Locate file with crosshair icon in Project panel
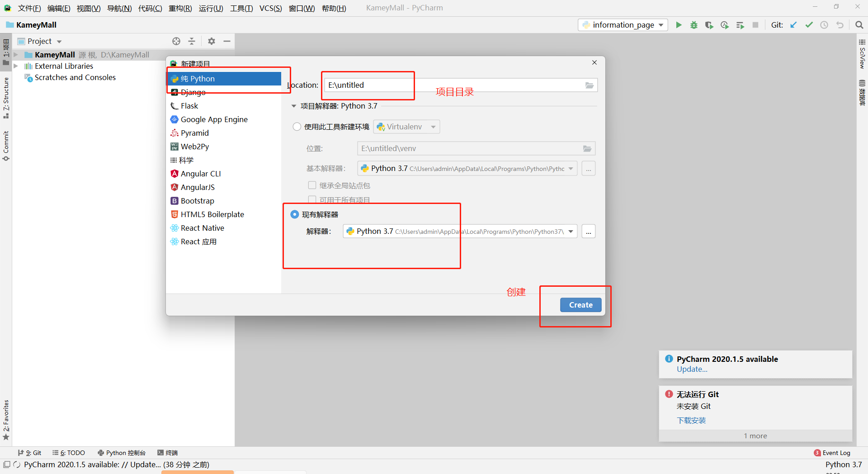The image size is (868, 474). [x=176, y=41]
